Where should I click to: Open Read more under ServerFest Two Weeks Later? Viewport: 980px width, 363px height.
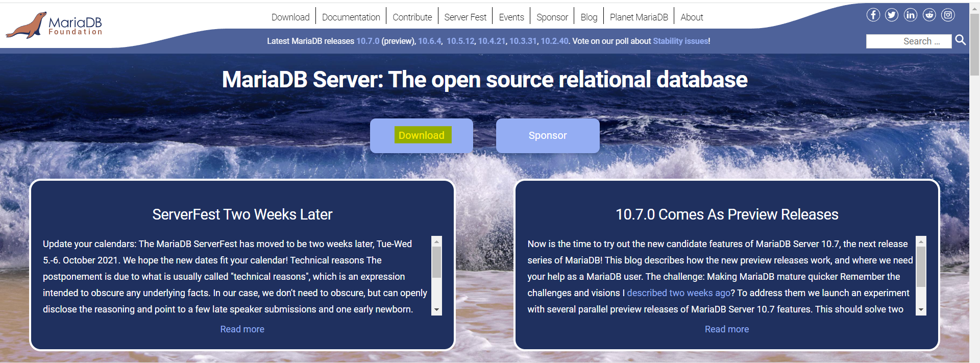242,329
